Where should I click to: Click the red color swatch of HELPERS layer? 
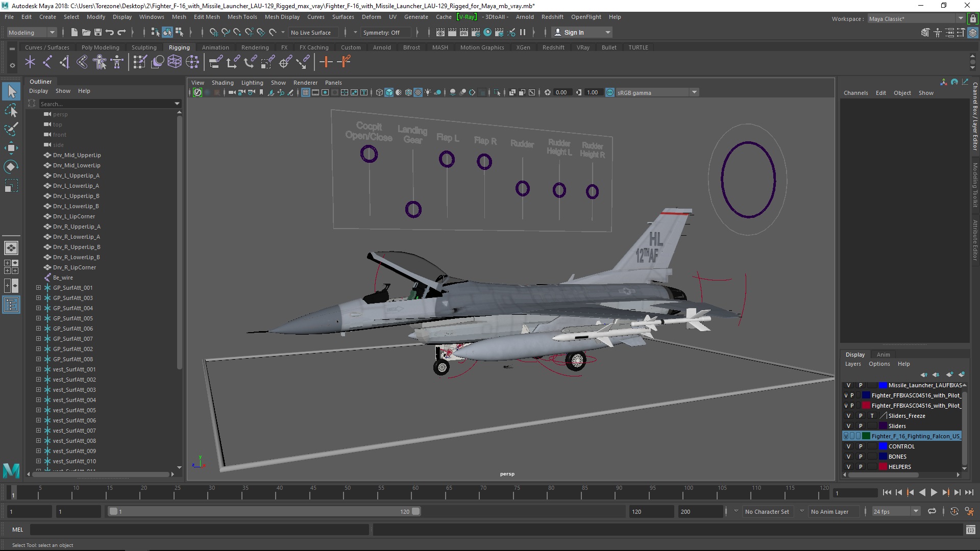(883, 467)
